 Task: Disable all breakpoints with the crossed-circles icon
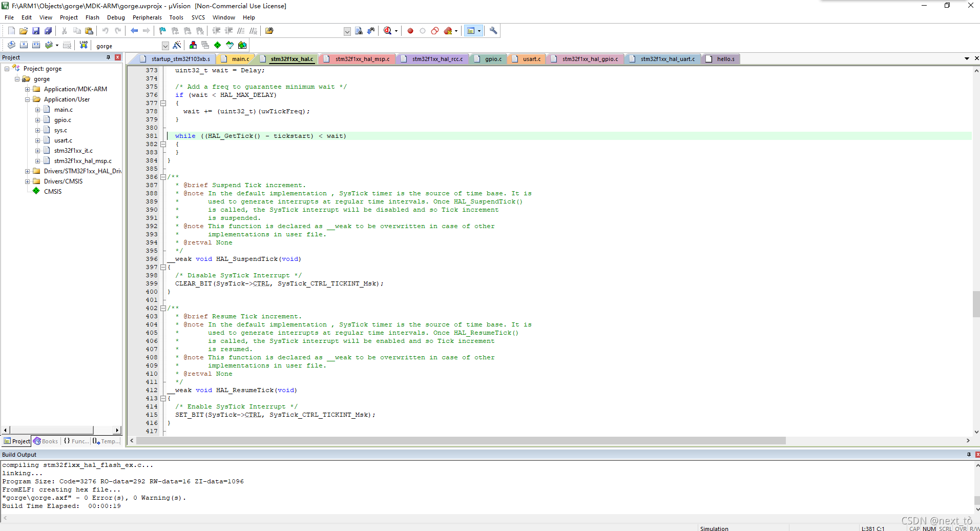point(435,31)
